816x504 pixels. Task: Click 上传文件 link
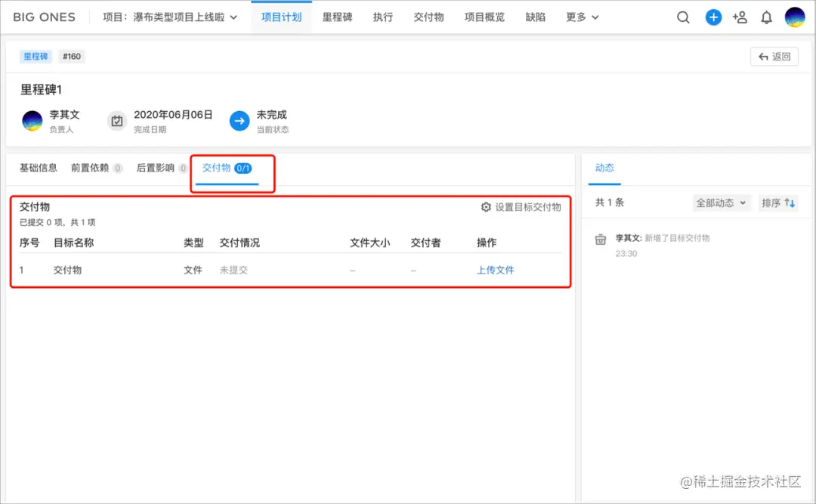coord(496,270)
